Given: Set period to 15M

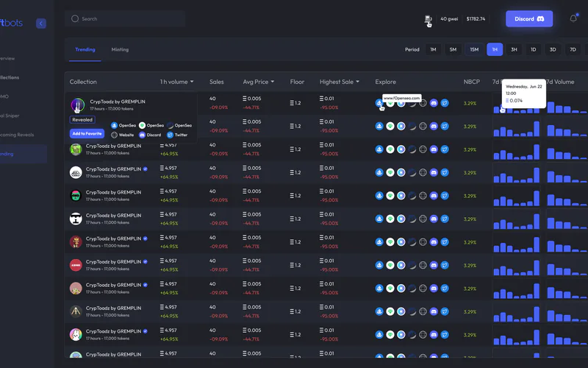Looking at the screenshot, I should click(x=474, y=49).
